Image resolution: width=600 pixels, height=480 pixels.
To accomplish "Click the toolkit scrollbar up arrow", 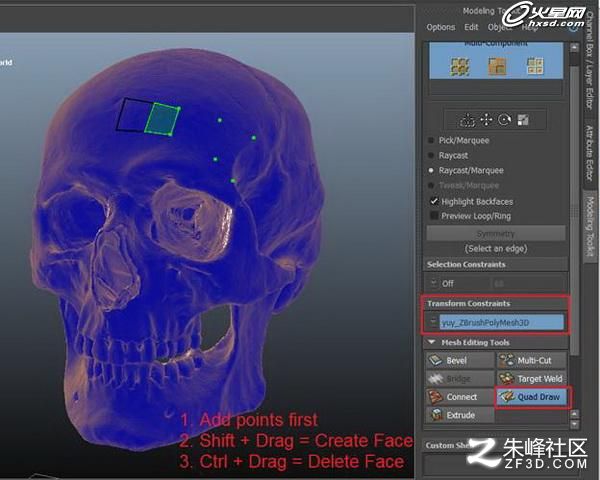I will click(574, 47).
